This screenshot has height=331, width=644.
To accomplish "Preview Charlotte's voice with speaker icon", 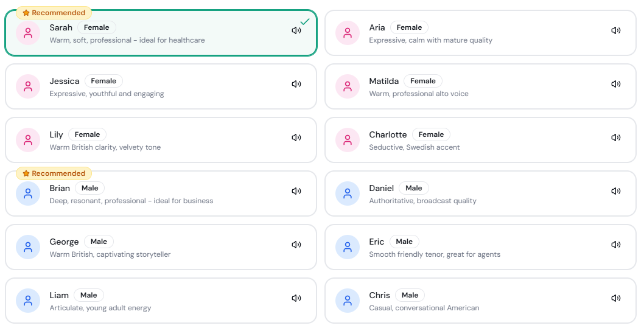I will coord(615,138).
